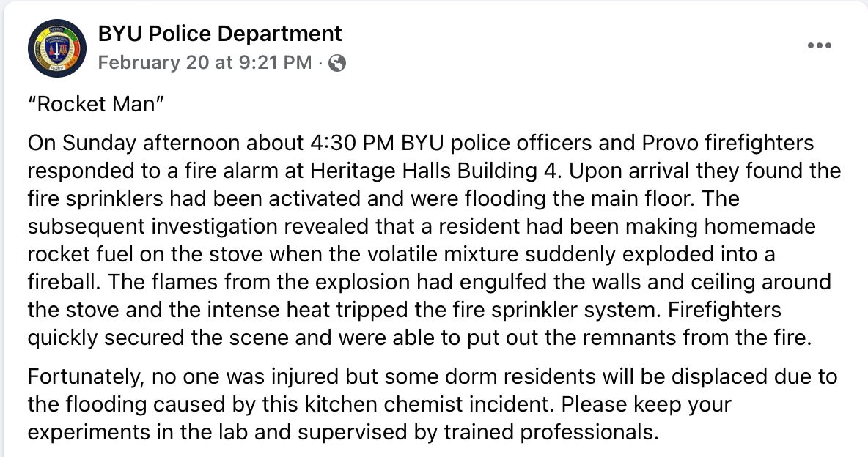Image resolution: width=868 pixels, height=457 pixels.
Task: Click the February 20 at 9:21 PM timestamp
Action: (205, 62)
